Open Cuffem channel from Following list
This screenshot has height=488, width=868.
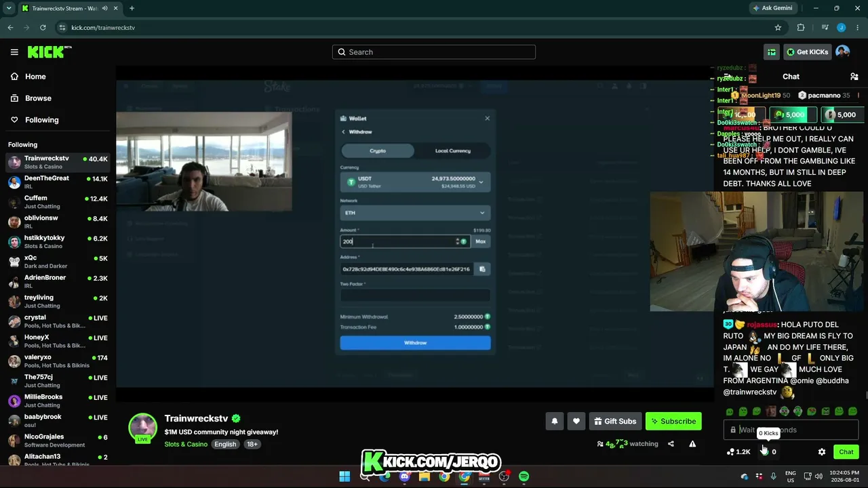tap(58, 202)
